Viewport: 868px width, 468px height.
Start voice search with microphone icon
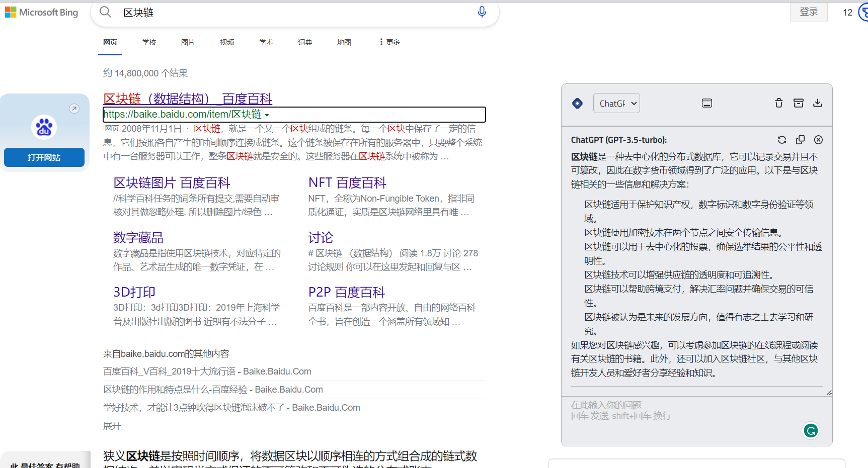coord(482,12)
